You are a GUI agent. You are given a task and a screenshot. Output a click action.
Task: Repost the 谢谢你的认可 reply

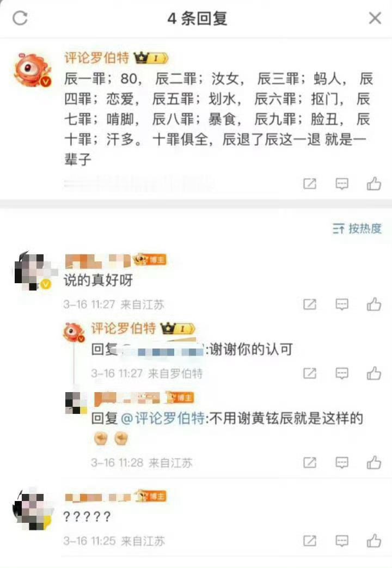coord(310,372)
